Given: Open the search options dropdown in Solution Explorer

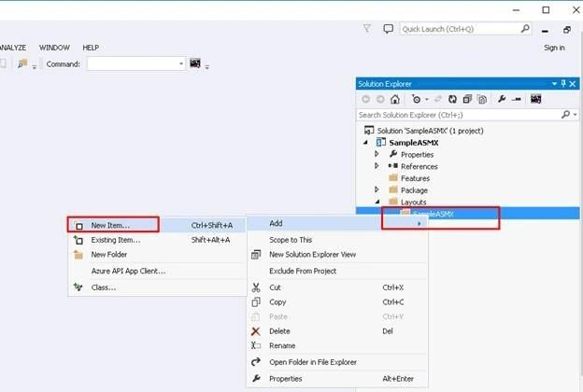Looking at the screenshot, I should [x=576, y=115].
